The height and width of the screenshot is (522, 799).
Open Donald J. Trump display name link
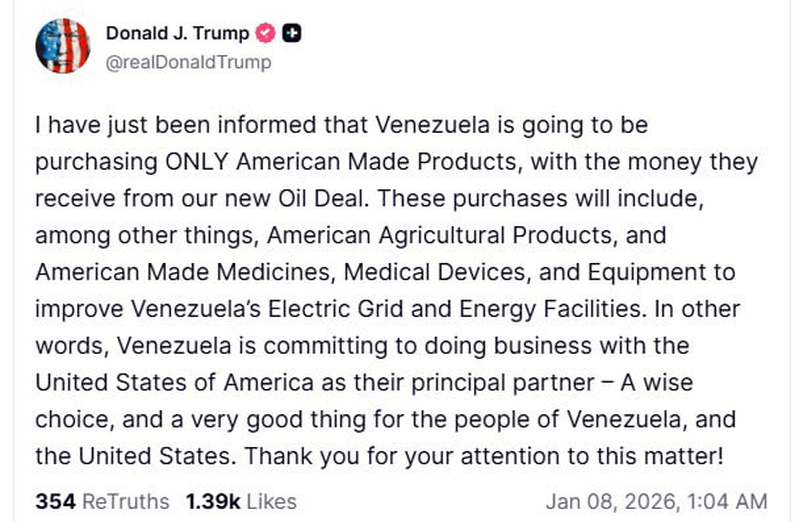pyautogui.click(x=177, y=33)
